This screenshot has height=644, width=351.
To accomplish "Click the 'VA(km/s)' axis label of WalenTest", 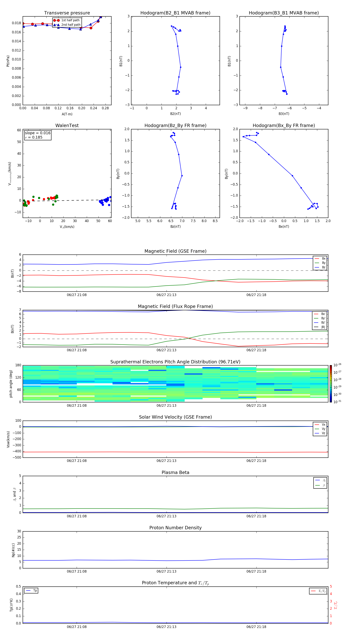I will coord(67,227).
